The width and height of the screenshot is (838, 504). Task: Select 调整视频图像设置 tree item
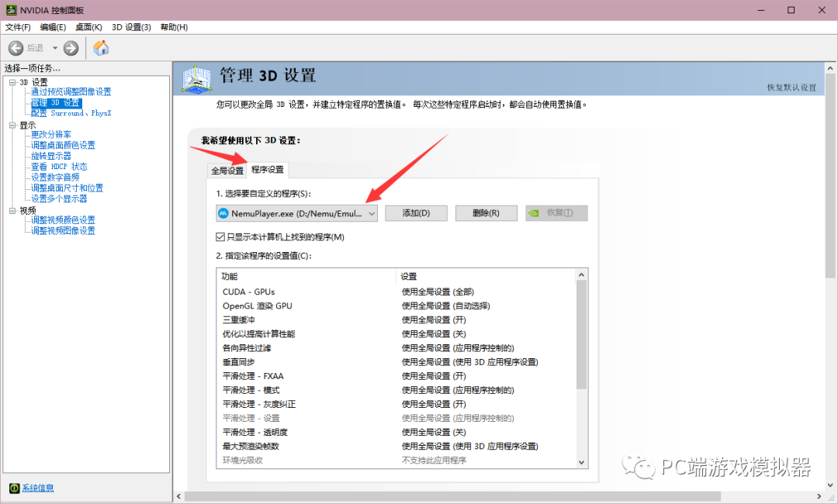[63, 230]
